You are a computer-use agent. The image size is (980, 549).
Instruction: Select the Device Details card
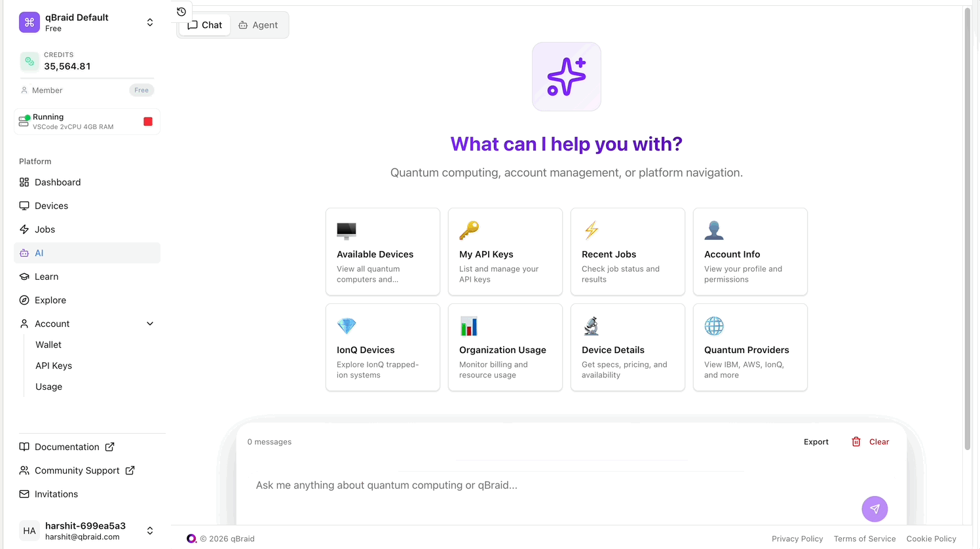click(628, 347)
